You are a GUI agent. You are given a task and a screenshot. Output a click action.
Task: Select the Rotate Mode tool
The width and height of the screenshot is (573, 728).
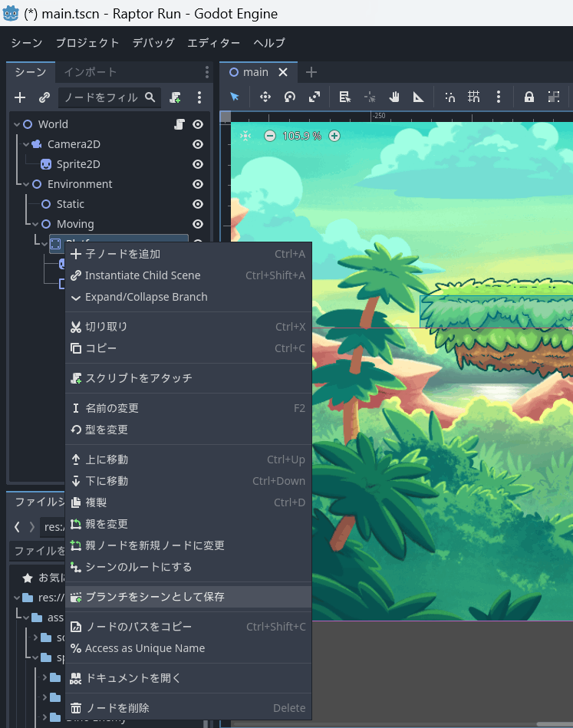[x=290, y=97]
